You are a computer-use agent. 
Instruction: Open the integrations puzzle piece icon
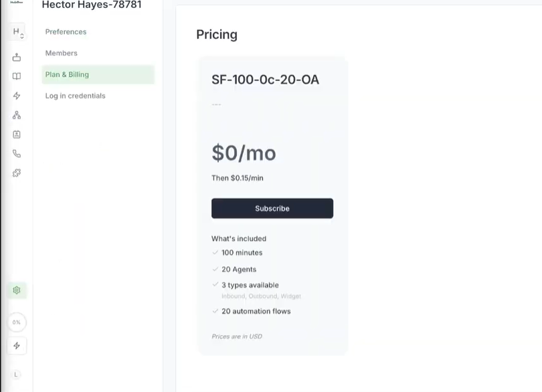(17, 173)
